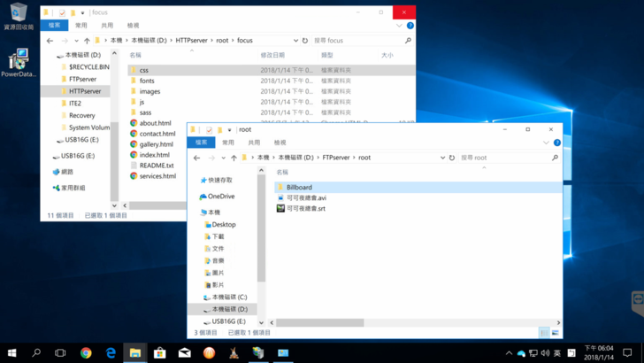
Task: Open Microsoft Edge from the taskbar
Action: (x=111, y=352)
